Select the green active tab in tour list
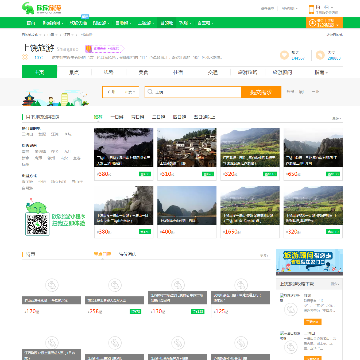The width and height of the screenshot is (360, 360). click(98, 117)
